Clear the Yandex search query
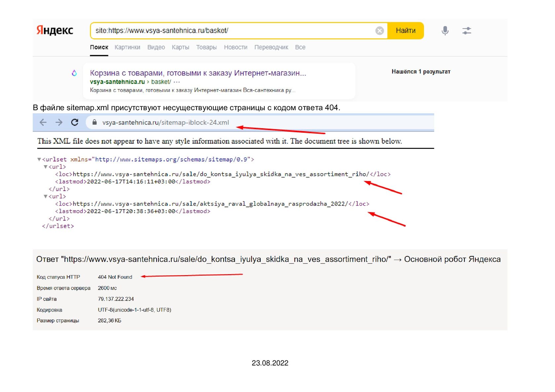Image resolution: width=555 pixels, height=392 pixels. coord(380,31)
